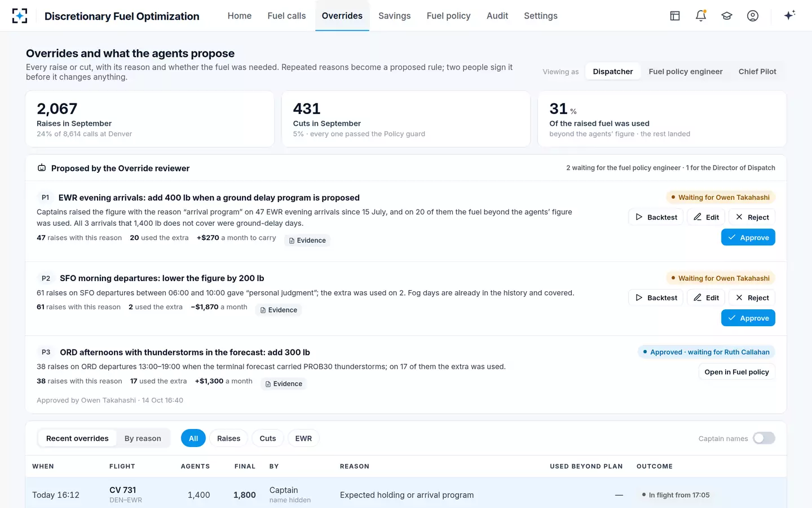Open the Fuel calls tab
812x508 pixels.
[x=286, y=16]
